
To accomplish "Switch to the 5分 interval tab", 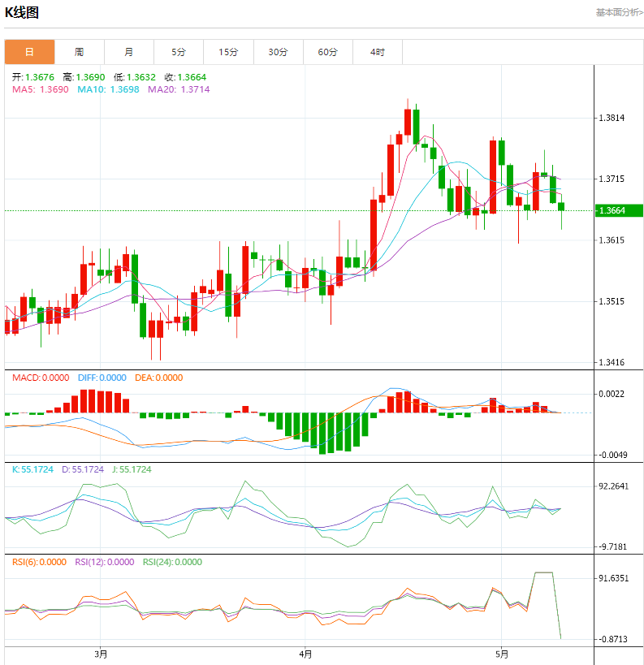I will click(x=179, y=52).
